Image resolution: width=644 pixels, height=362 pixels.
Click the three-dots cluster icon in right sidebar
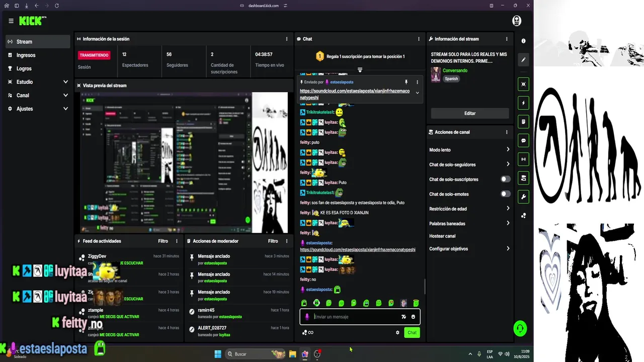tap(523, 216)
